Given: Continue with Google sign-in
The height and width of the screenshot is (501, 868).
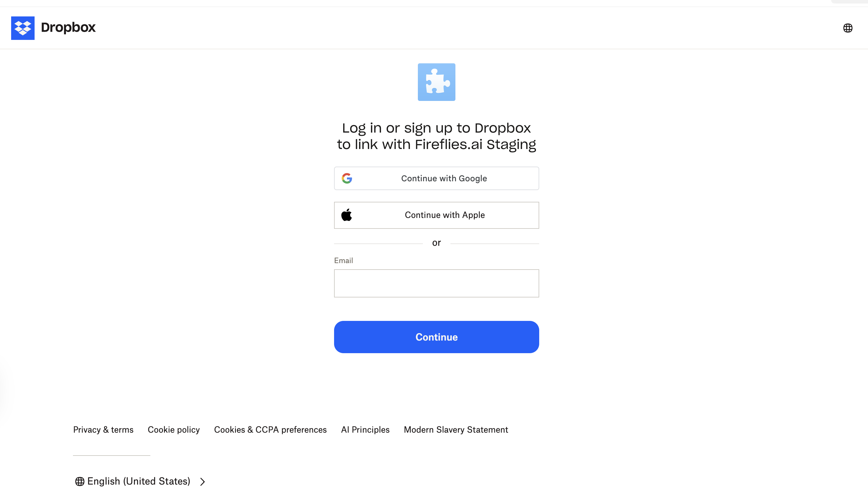Looking at the screenshot, I should (x=443, y=178).
